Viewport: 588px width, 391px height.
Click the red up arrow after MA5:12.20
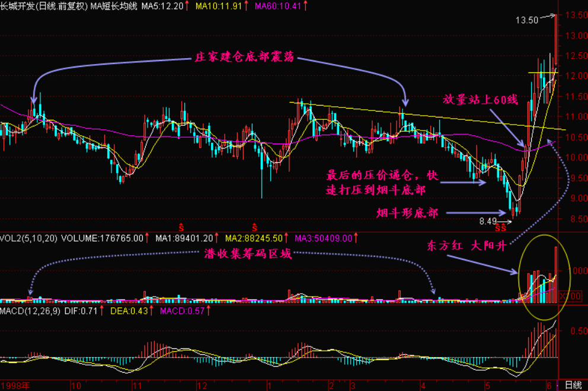coord(187,6)
